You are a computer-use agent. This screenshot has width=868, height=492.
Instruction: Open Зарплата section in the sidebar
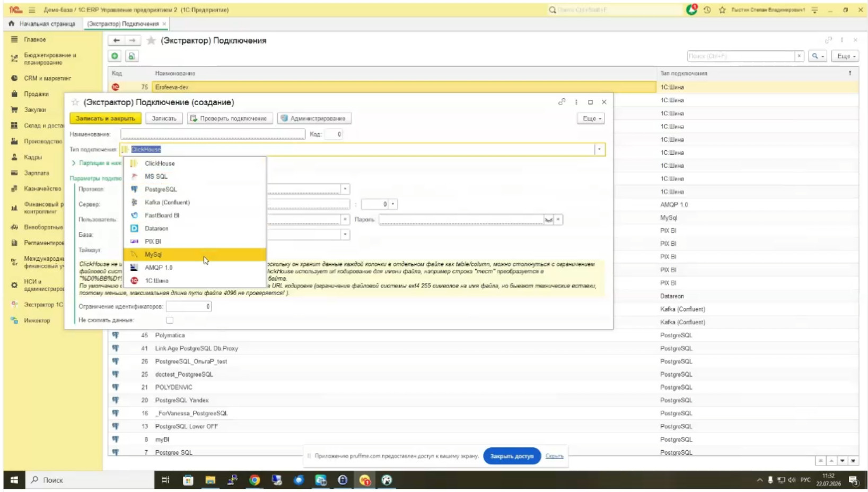tap(36, 173)
